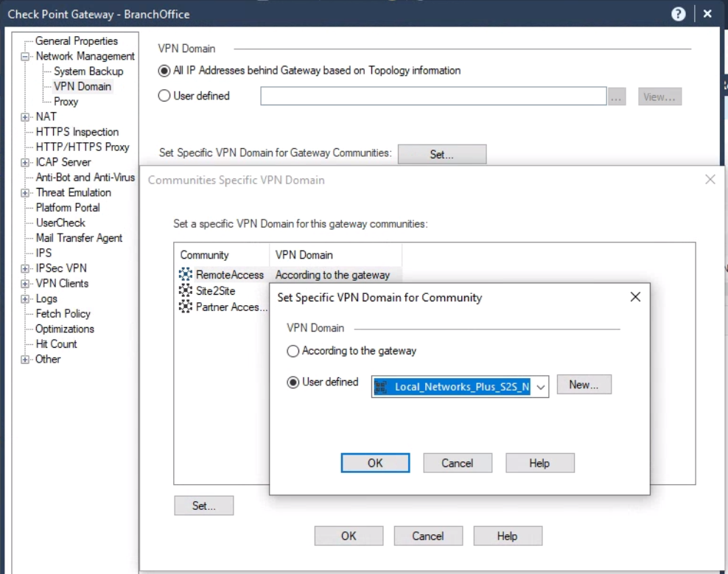Viewport: 728px width, 574px height.
Task: Click the network group icon in dropdown
Action: click(x=381, y=387)
